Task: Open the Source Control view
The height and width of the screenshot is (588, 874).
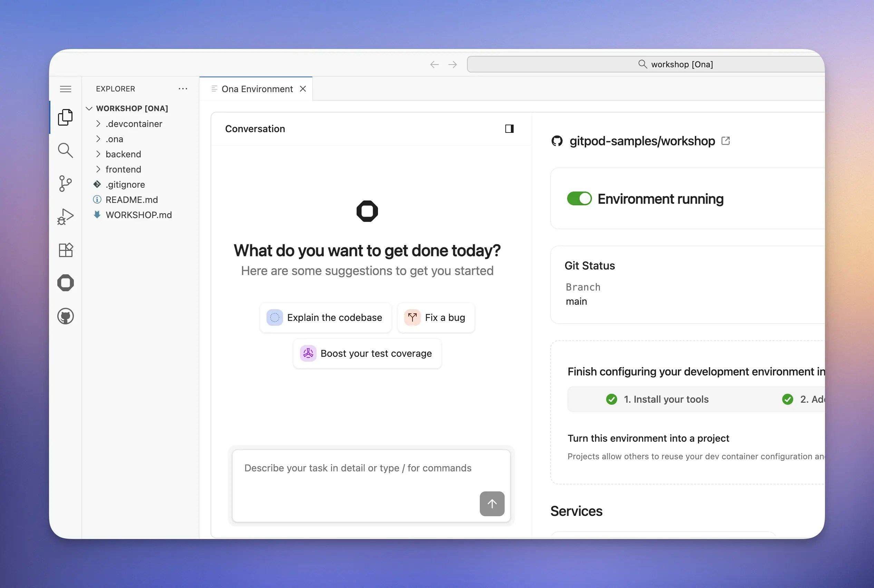Action: point(65,183)
